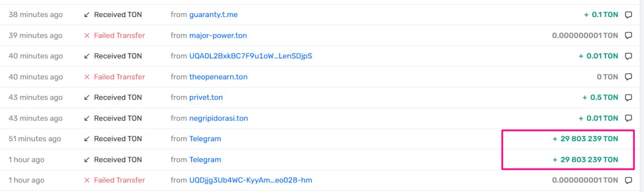644x192 pixels.
Task: Open comment icon for negripidorasi.ton transfer
Action: pos(628,119)
